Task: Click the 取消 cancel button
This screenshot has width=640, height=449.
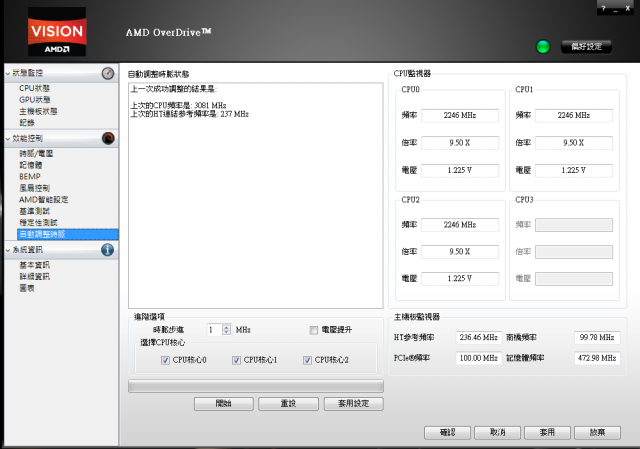Action: click(498, 432)
